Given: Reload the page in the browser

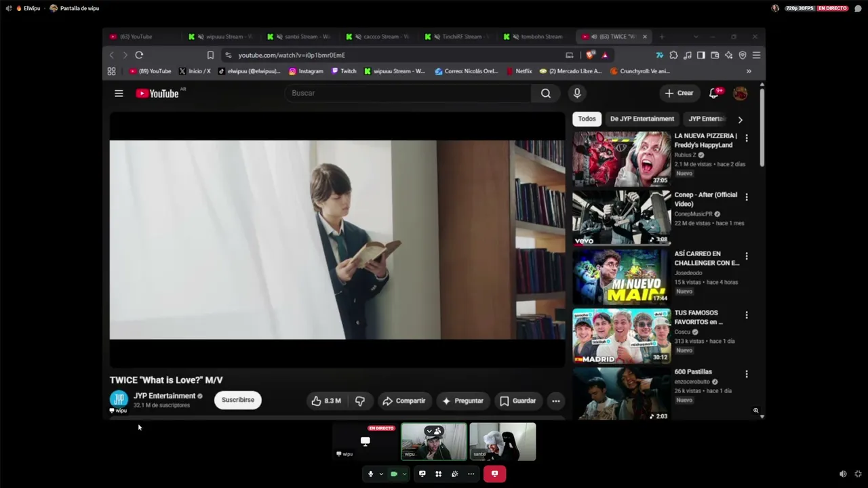Looking at the screenshot, I should [x=139, y=55].
